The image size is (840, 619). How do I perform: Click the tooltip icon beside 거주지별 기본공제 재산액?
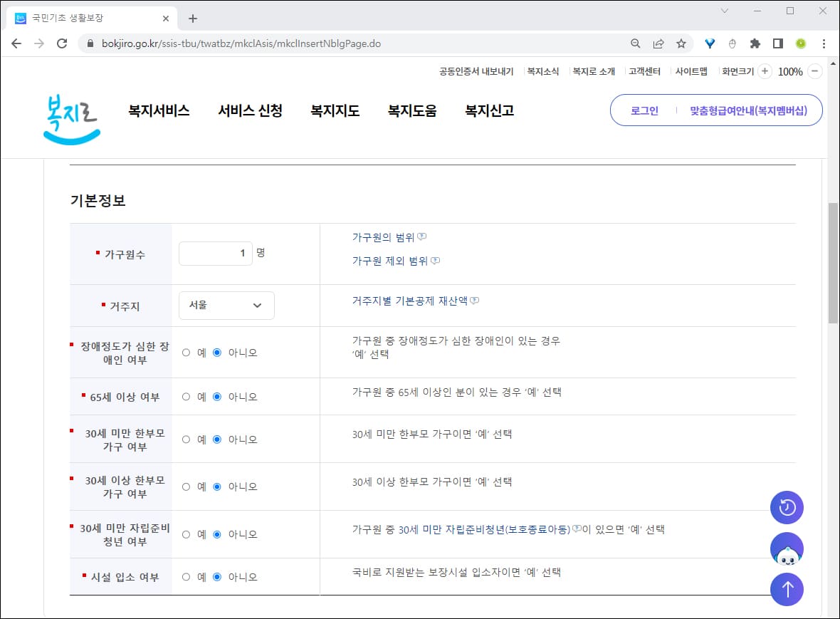coord(475,301)
